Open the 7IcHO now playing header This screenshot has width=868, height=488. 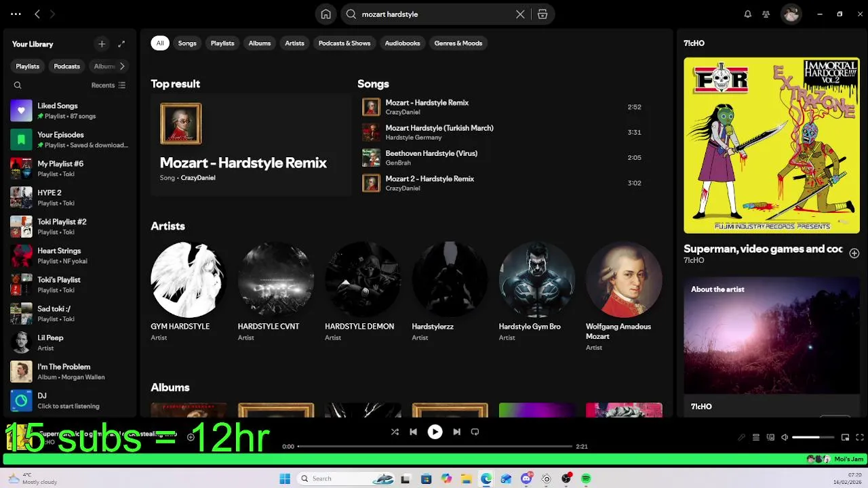click(x=694, y=43)
